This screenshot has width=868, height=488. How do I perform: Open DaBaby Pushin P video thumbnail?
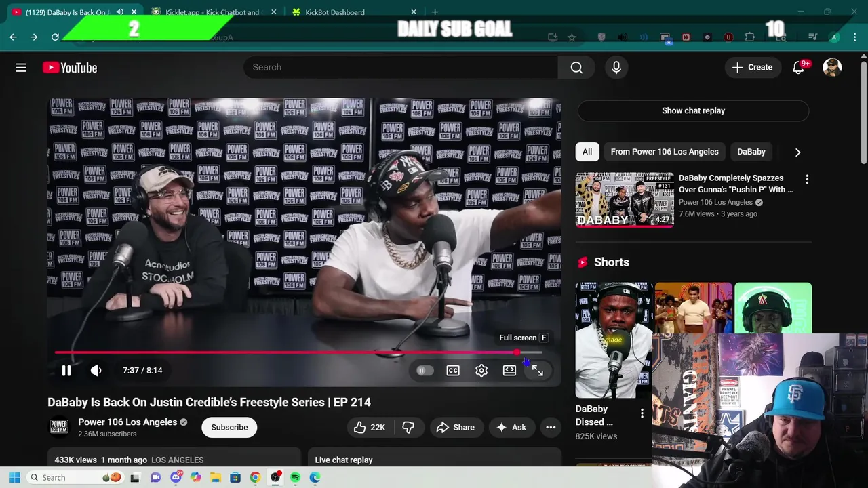click(x=625, y=199)
